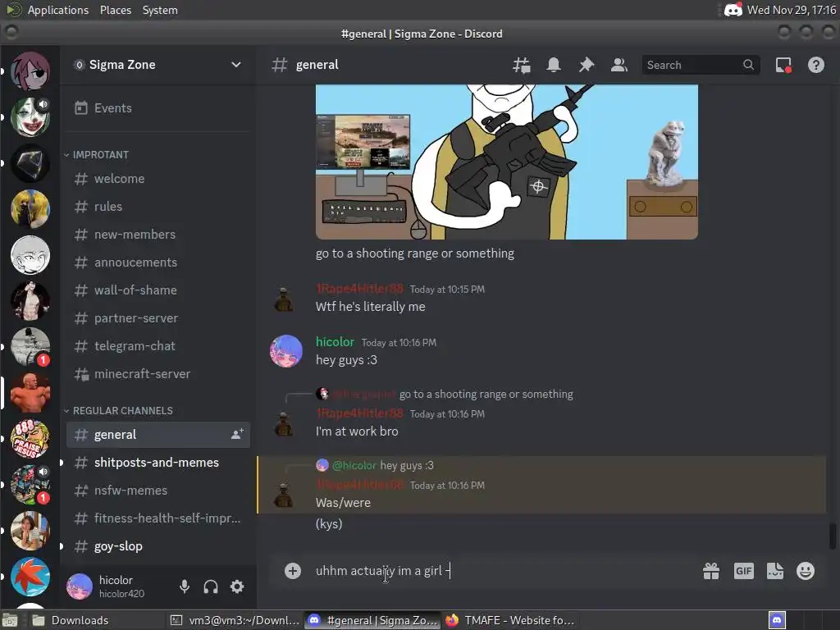Switch to TMAFE Firefox window in taskbar

(x=510, y=620)
